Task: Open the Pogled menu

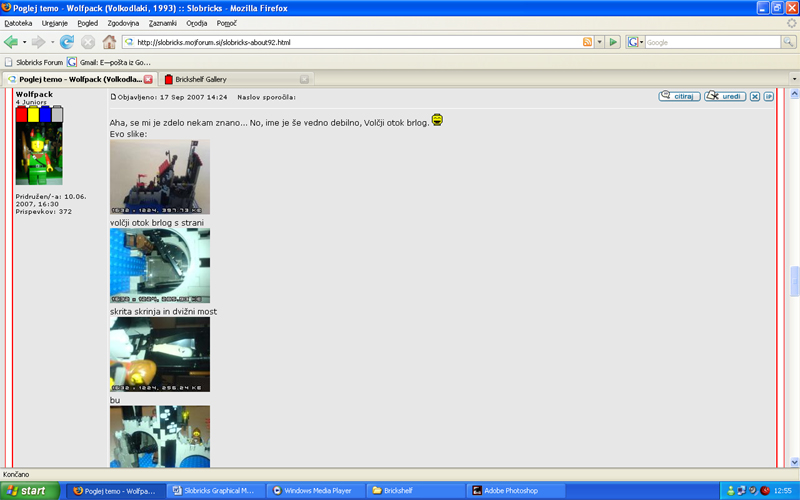Action: [x=87, y=23]
